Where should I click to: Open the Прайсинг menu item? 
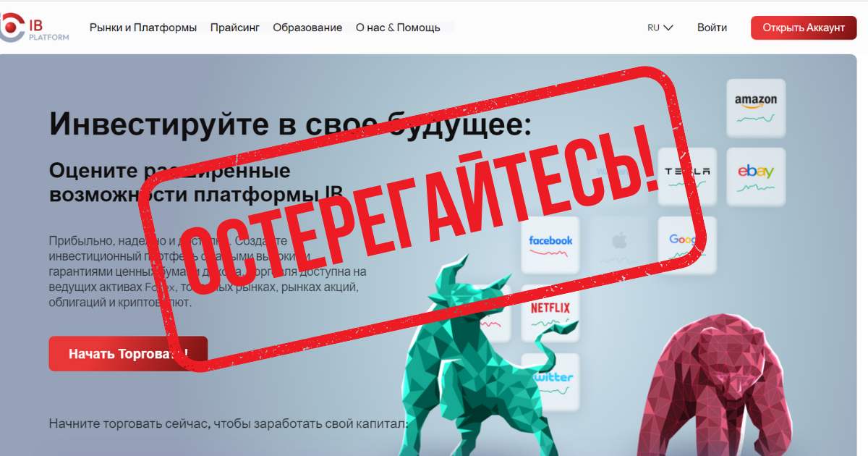pos(235,28)
